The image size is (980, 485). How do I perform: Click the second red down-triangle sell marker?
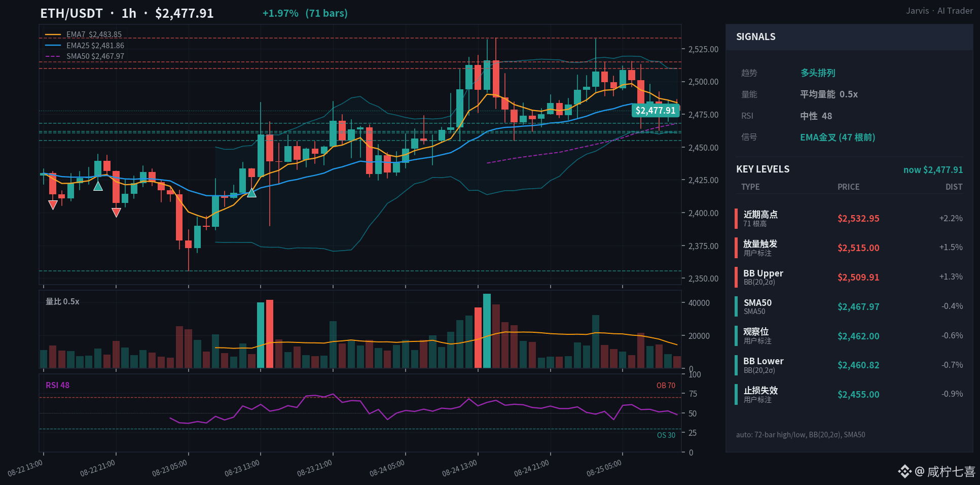[116, 213]
